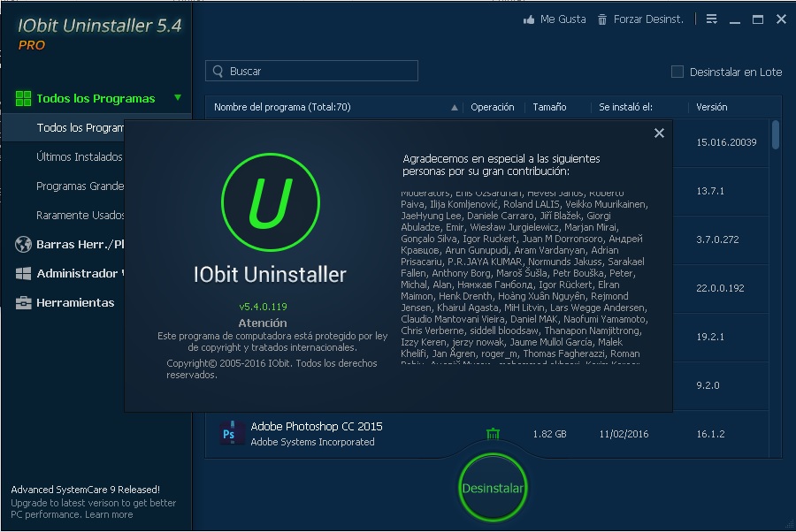Click Forzar Desinst. label
Viewport: 796px width, 532px height.
(x=648, y=19)
